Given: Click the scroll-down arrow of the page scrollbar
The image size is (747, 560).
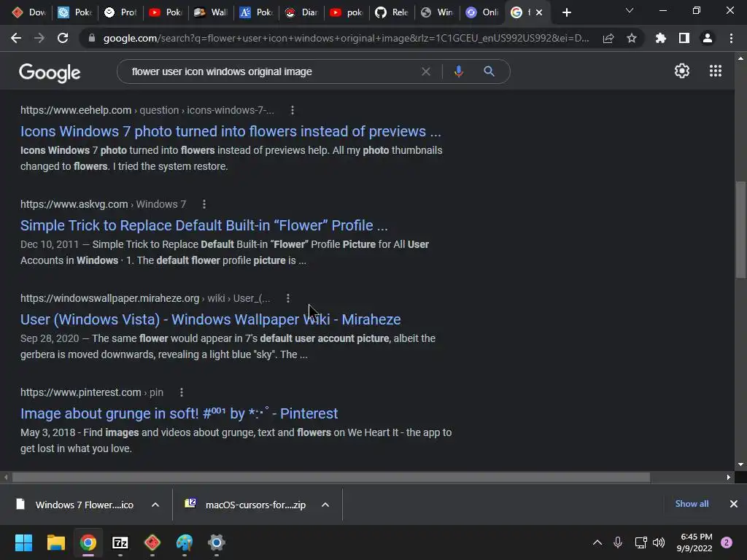Looking at the screenshot, I should [x=740, y=464].
